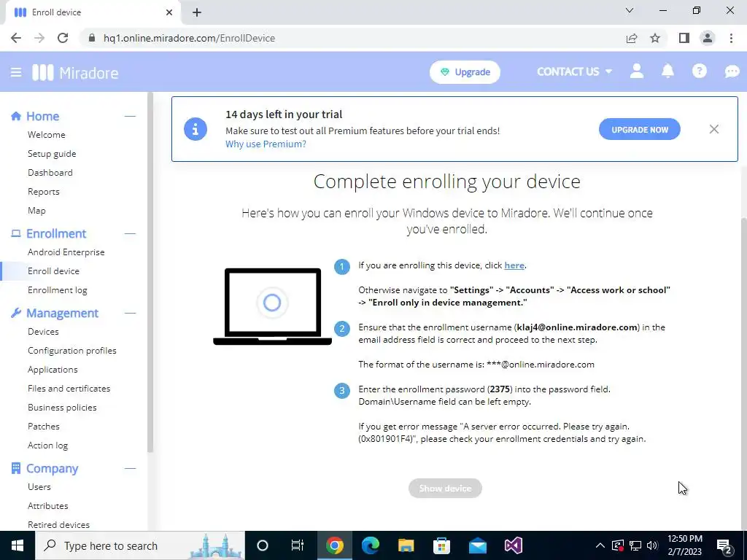The height and width of the screenshot is (560, 747).
Task: Click the sidebar scrollbar
Action: pos(150,271)
